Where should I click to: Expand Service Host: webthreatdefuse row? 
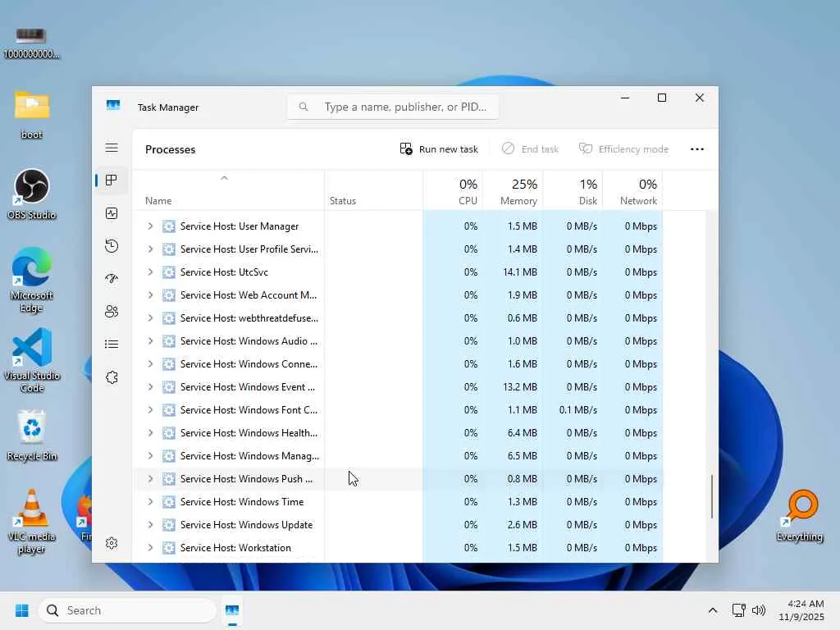pos(151,318)
